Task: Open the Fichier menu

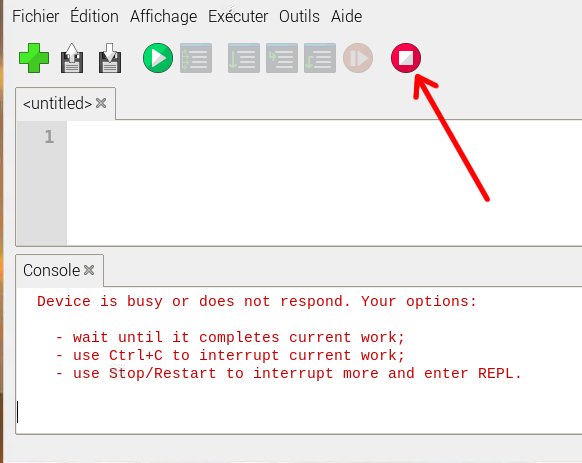Action: coord(36,16)
